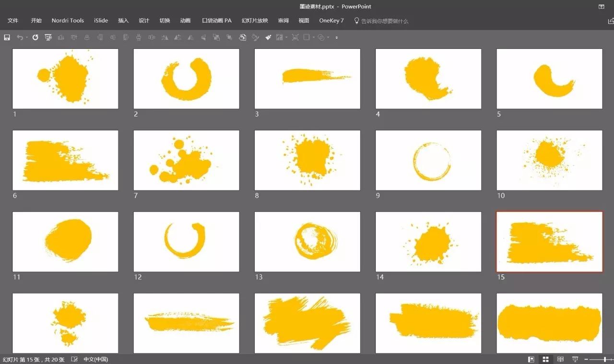Viewport: 614px width, 364px height.
Task: Toggle spell check icon in status bar
Action: [74, 359]
